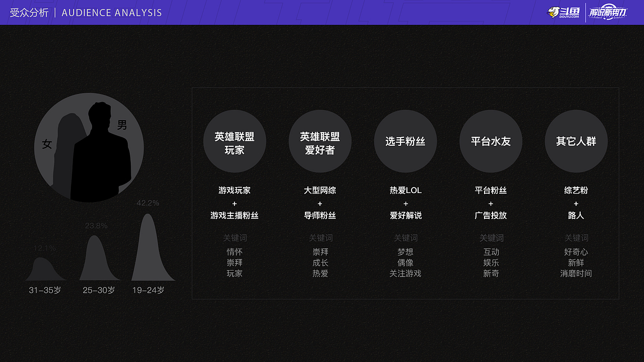Click the 热爱LOL text
This screenshot has height=362, width=644.
point(406,190)
